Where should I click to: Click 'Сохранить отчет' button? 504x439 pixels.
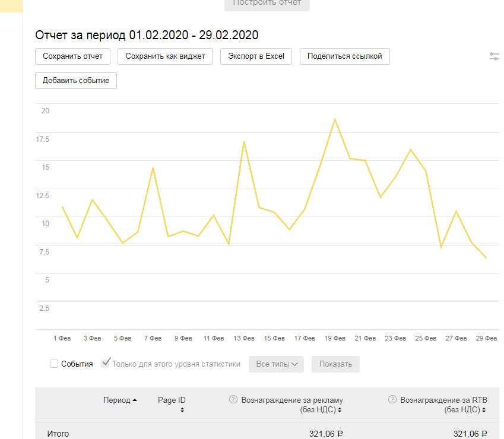pos(73,56)
